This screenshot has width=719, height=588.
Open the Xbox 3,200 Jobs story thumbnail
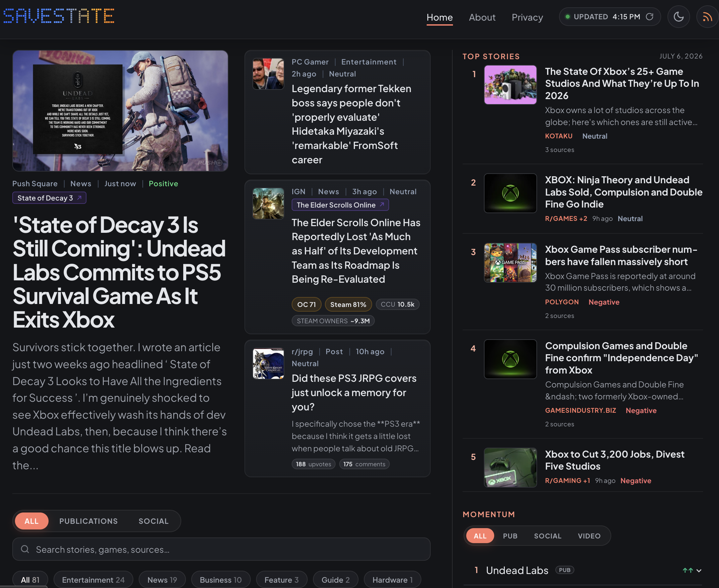[510, 467]
